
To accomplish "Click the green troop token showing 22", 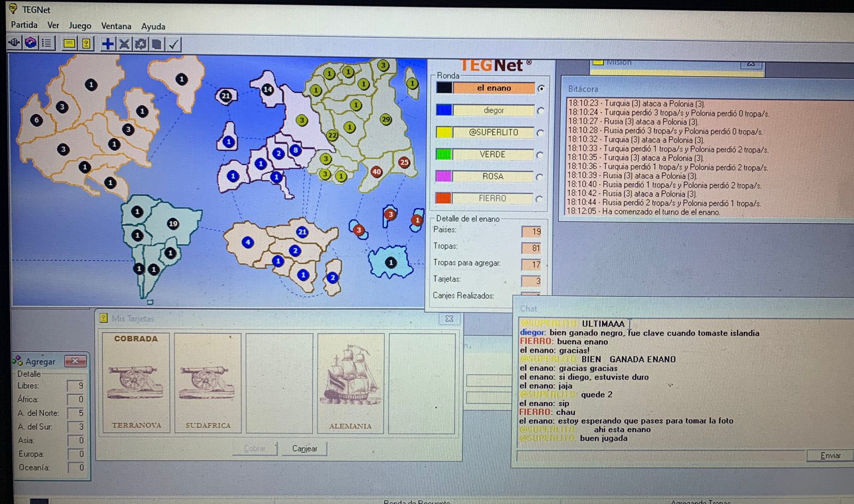I will (x=333, y=135).
